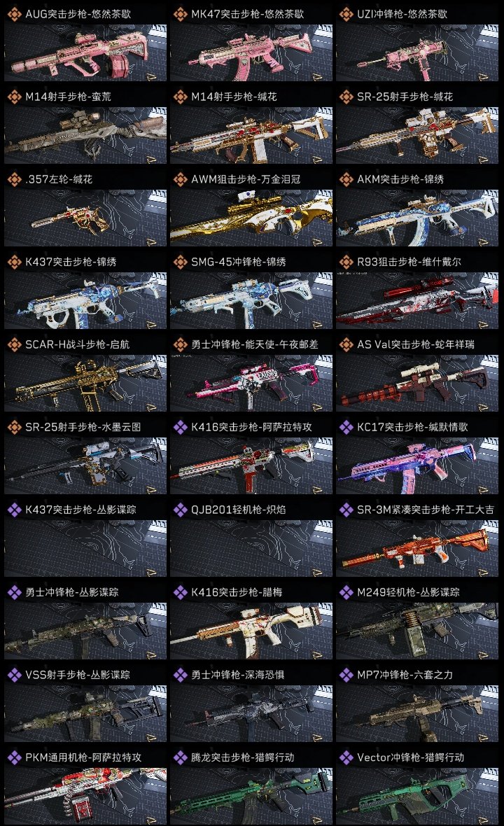
Task: Click the purple rarity icon beside QJB201轻机枪-炽焰
Action: point(180,510)
